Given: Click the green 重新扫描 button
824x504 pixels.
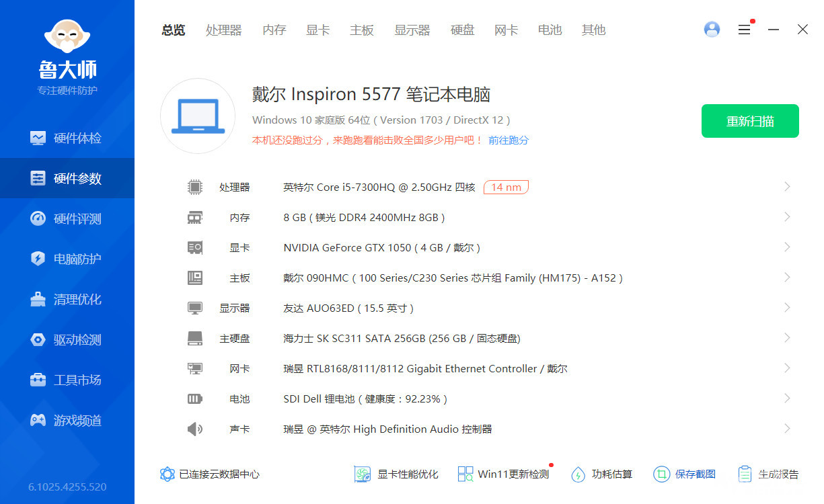Looking at the screenshot, I should pos(750,121).
